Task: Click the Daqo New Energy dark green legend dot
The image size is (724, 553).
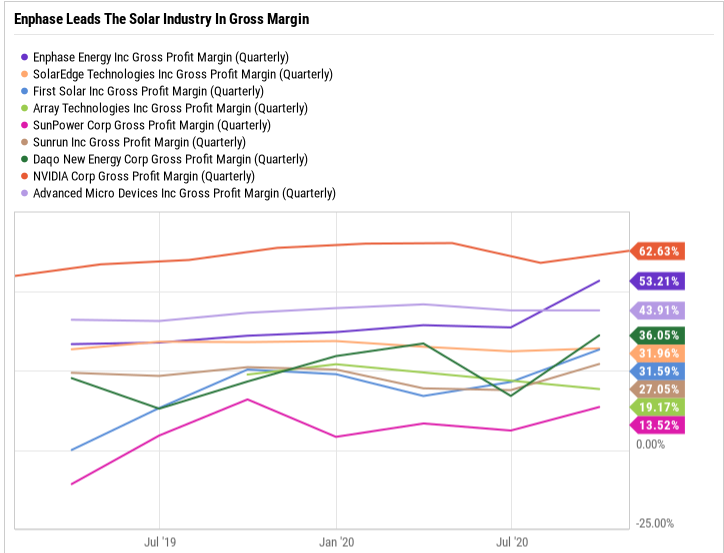Action: (x=24, y=159)
